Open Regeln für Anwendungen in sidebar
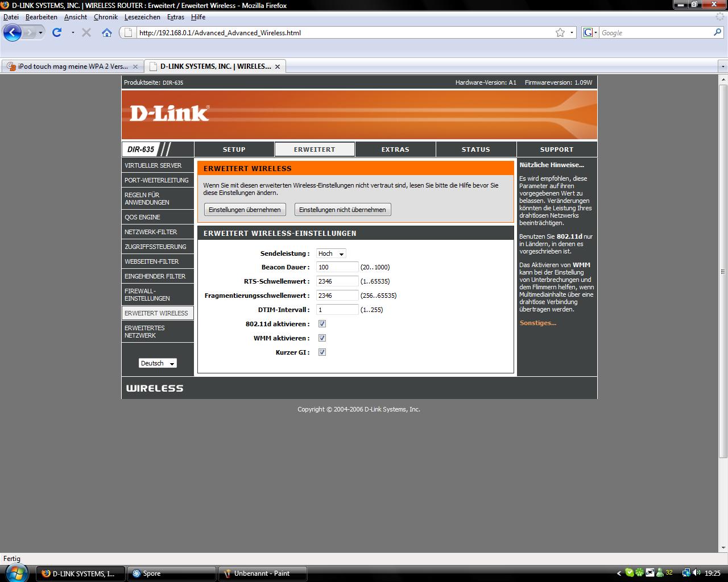Screen dimensions: 728x582 (158, 198)
